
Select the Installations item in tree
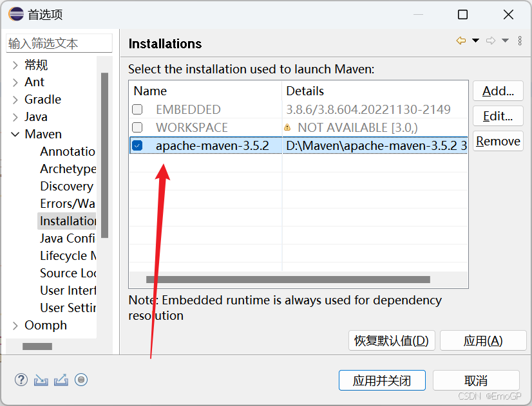[x=68, y=221]
